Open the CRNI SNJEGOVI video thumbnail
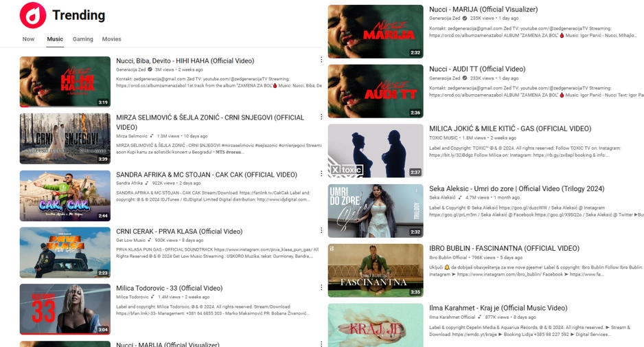The image size is (644, 347). 65,139
